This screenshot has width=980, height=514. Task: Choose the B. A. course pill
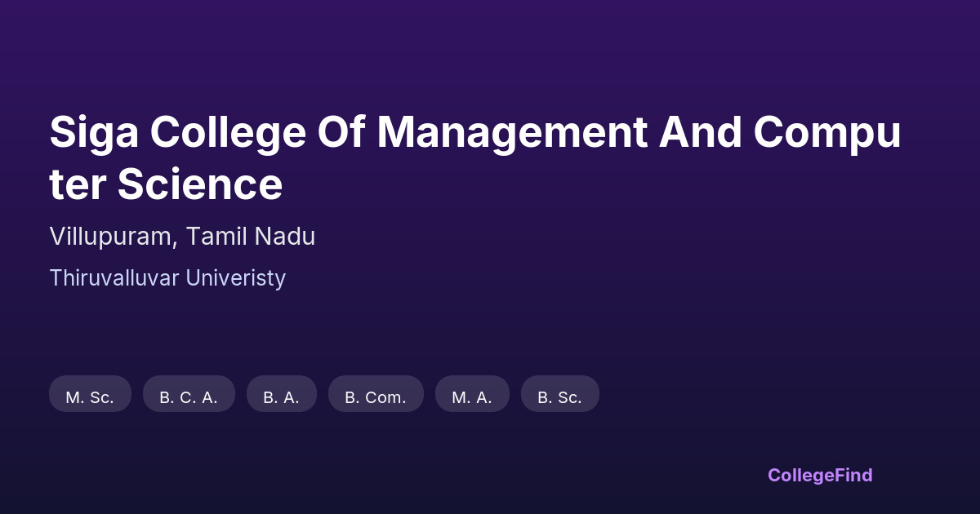[281, 397]
